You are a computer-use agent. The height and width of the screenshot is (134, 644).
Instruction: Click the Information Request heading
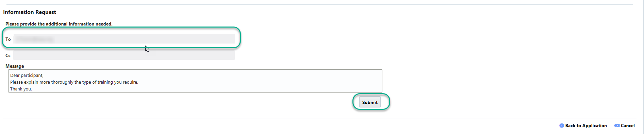pos(30,12)
